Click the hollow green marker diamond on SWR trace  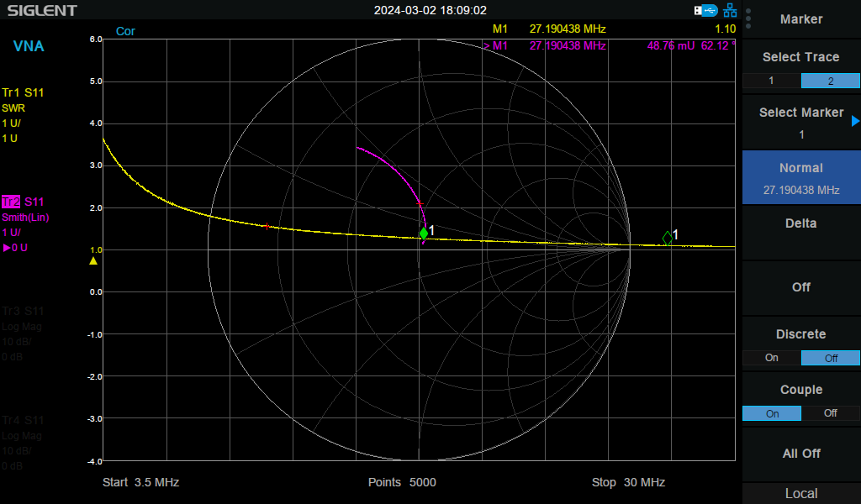pyautogui.click(x=667, y=238)
